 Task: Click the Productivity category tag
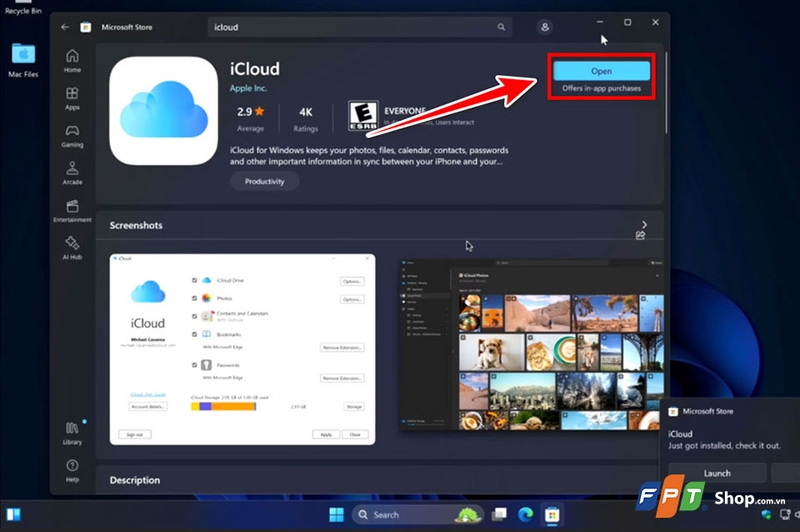tap(264, 182)
